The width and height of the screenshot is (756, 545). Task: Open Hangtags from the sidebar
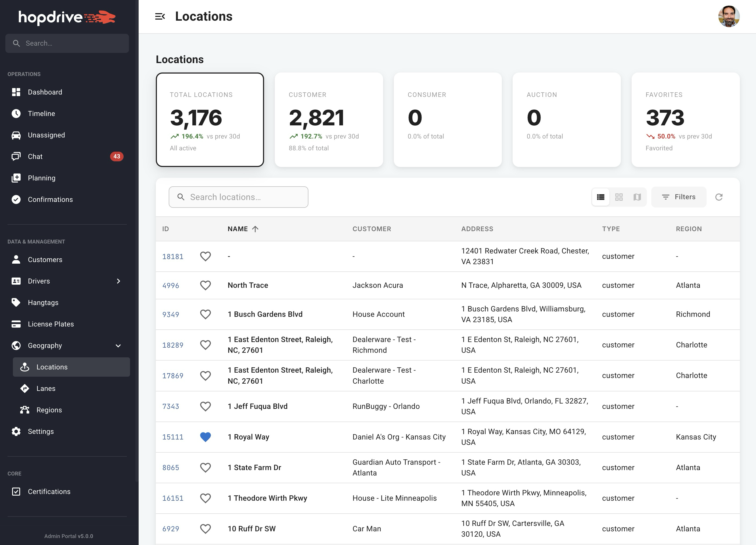(x=43, y=303)
